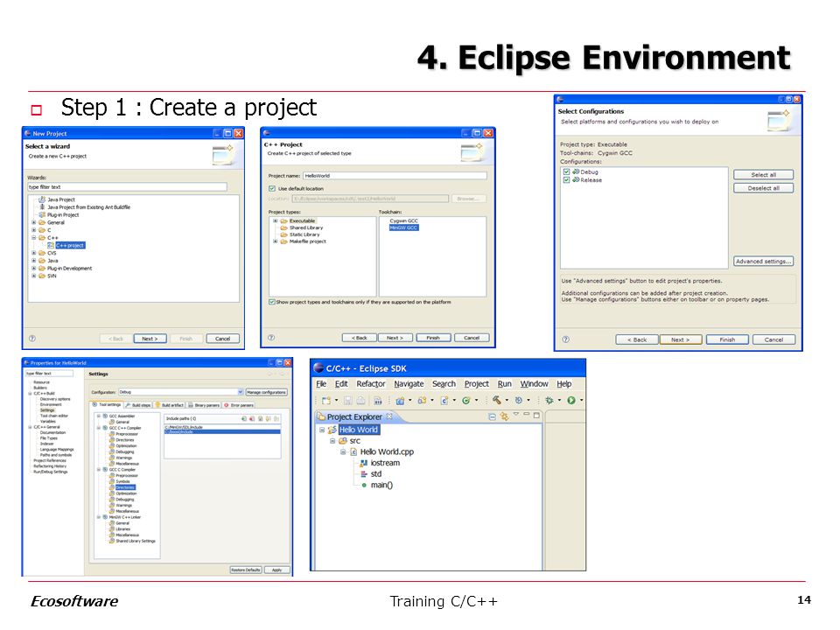Screen dimensions: 840x630
Task: Click the hammer Build icon in Eclipse toolbar
Action: [497, 400]
